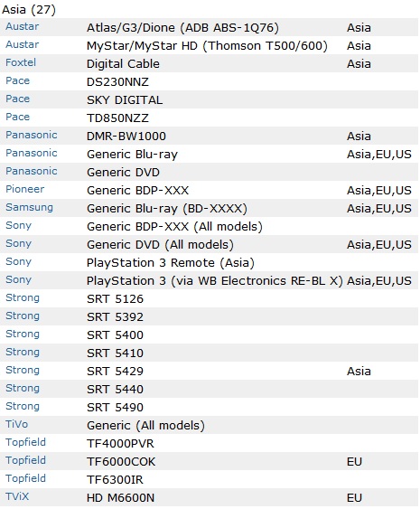The width and height of the screenshot is (420, 509).
Task: Open the Topfield link beside TF6000COK
Action: 25,461
